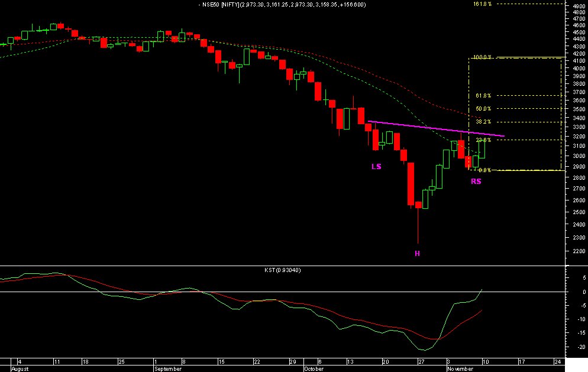This screenshot has height=372, width=588.
Task: Click the LS left-shoulder annotation
Action: [376, 167]
